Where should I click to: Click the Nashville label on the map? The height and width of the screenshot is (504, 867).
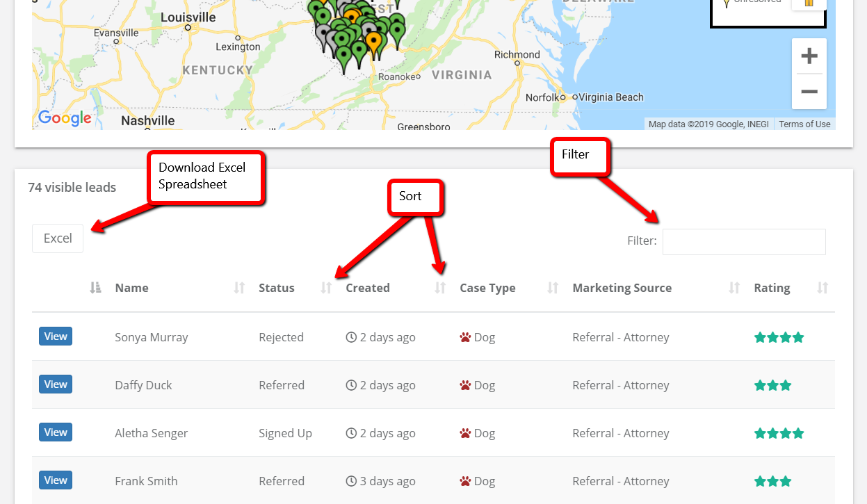point(147,120)
